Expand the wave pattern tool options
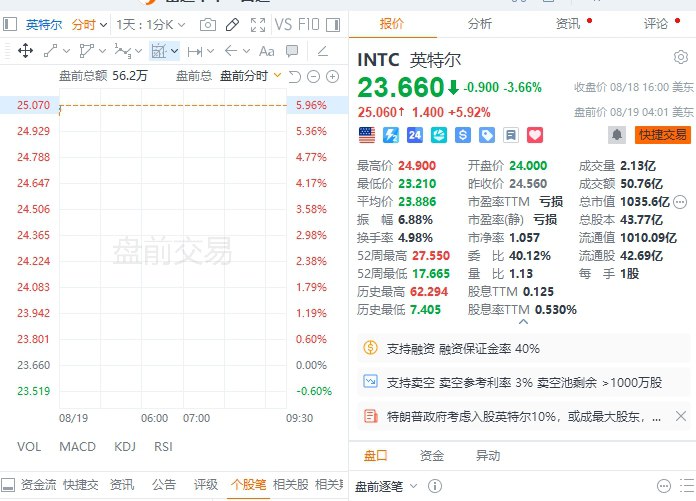 138,51
